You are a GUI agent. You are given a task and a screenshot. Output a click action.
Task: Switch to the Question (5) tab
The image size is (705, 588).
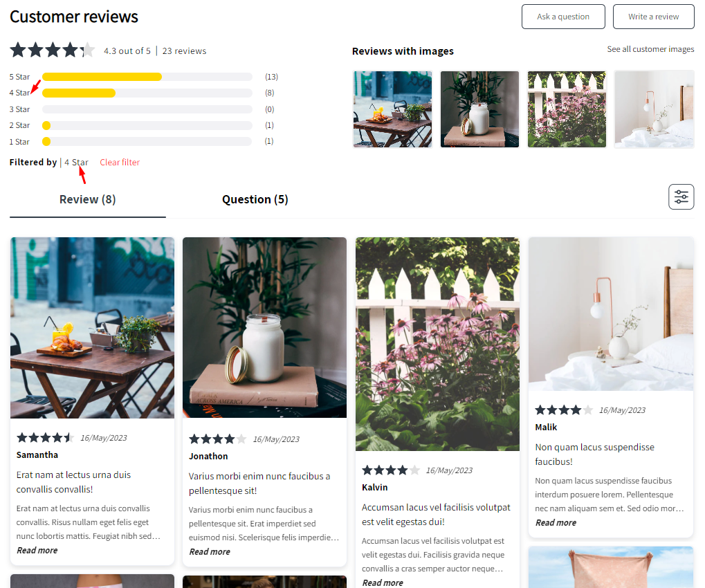pos(255,200)
